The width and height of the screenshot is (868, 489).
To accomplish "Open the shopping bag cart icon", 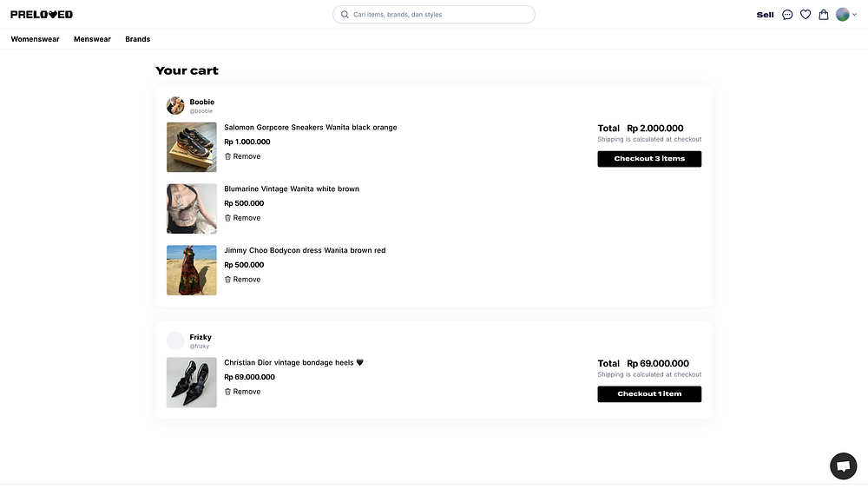I will pos(824,15).
